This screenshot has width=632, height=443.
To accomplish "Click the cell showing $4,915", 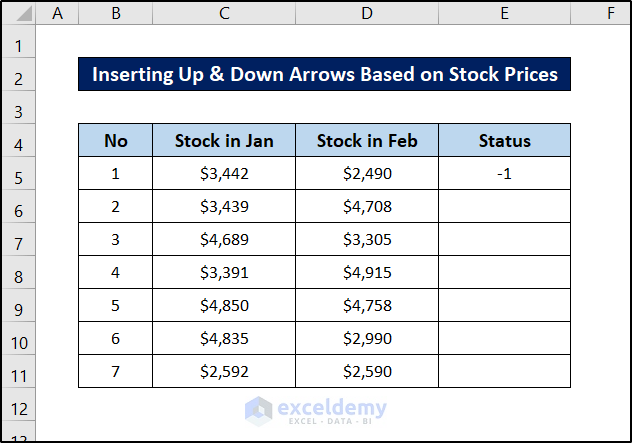I will pyautogui.click(x=367, y=273).
